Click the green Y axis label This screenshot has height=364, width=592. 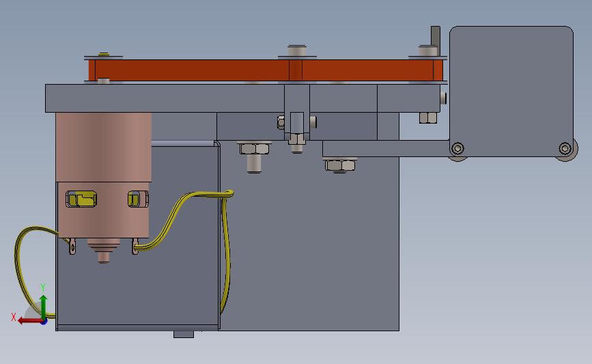43,288
